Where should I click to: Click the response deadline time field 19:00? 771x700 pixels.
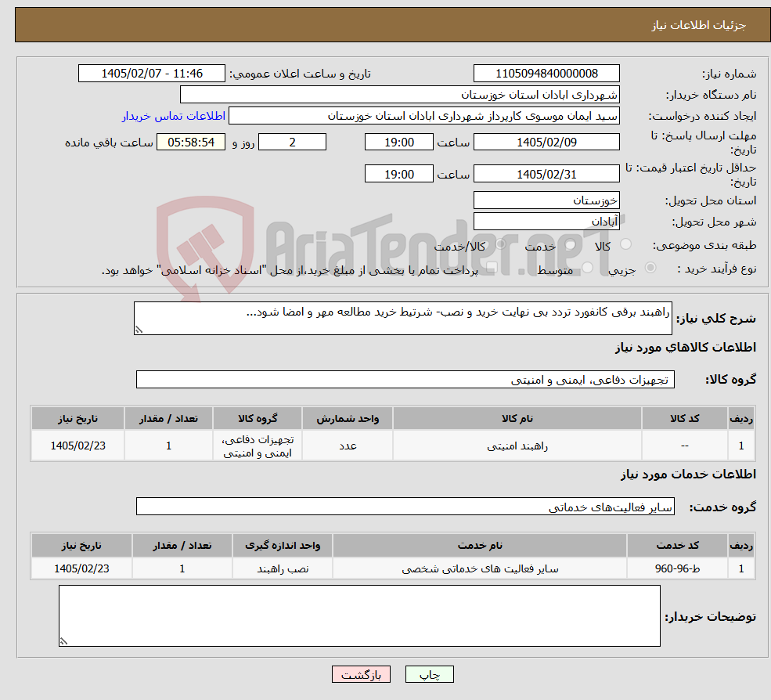(398, 143)
